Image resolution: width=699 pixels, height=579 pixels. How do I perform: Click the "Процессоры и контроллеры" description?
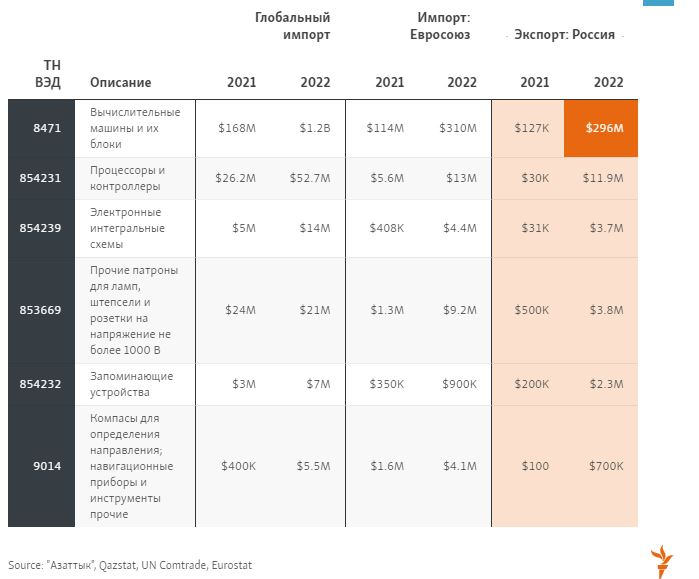click(x=128, y=178)
